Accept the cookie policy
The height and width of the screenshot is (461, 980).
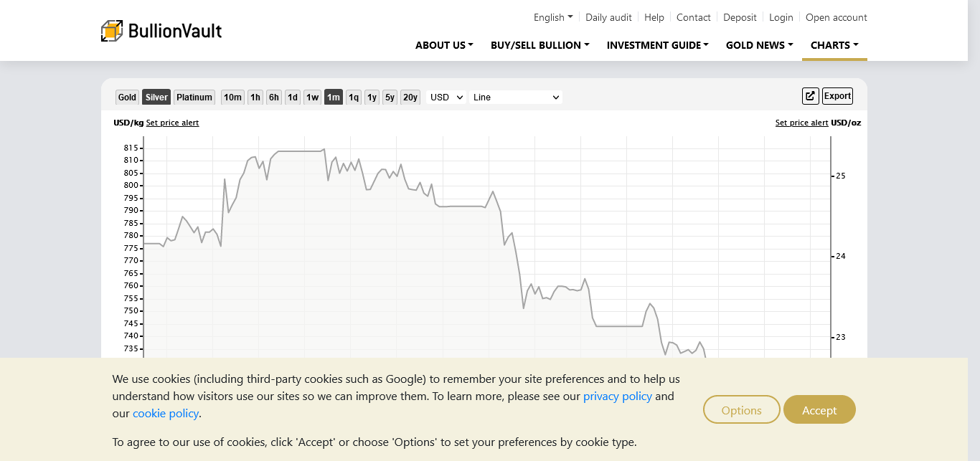(x=819, y=410)
